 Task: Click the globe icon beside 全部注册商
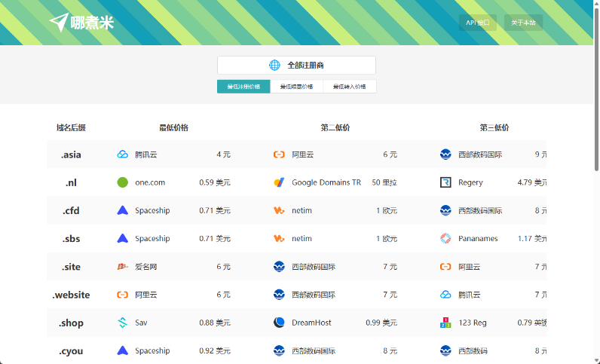274,65
